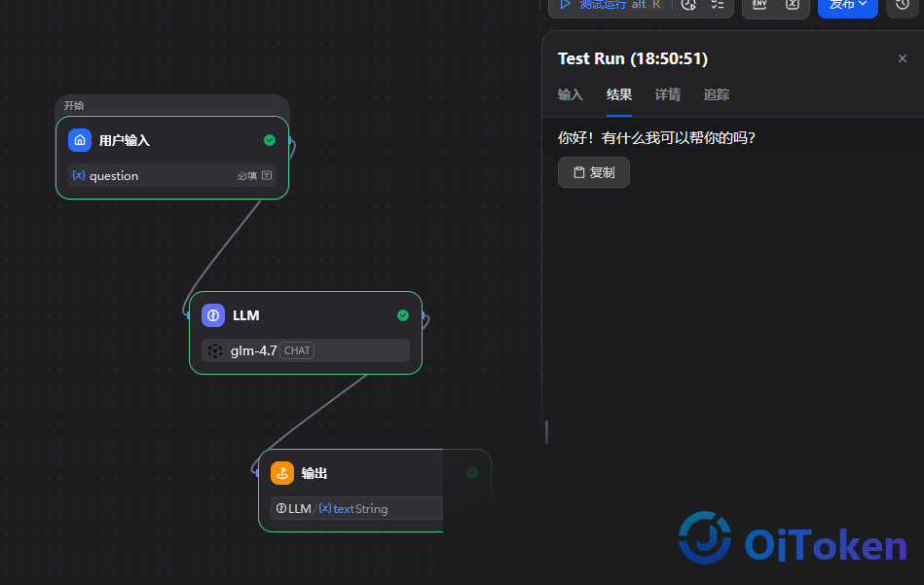Image resolution: width=924 pixels, height=585 pixels.
Task: Switch to the 输入 tab
Action: (x=571, y=94)
